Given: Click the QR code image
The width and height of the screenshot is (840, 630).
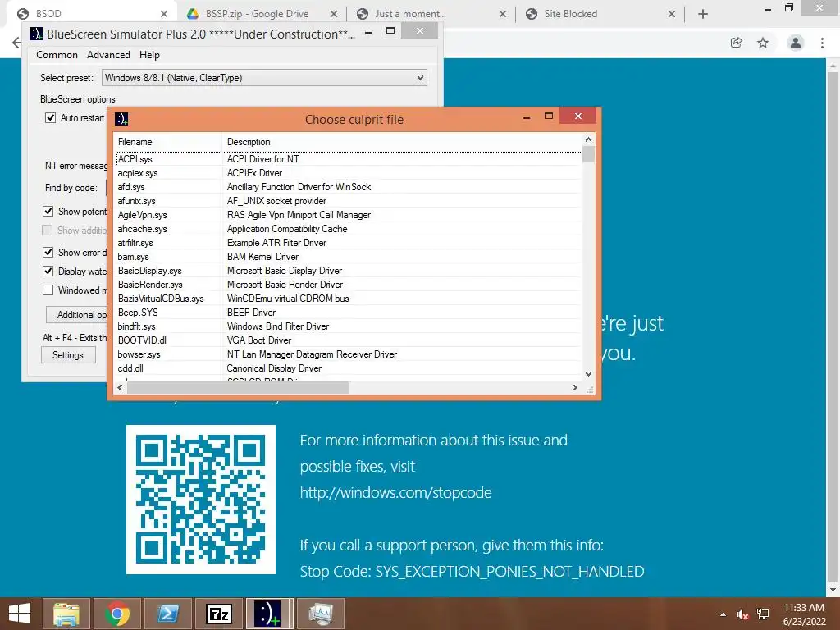Looking at the screenshot, I should (x=201, y=500).
